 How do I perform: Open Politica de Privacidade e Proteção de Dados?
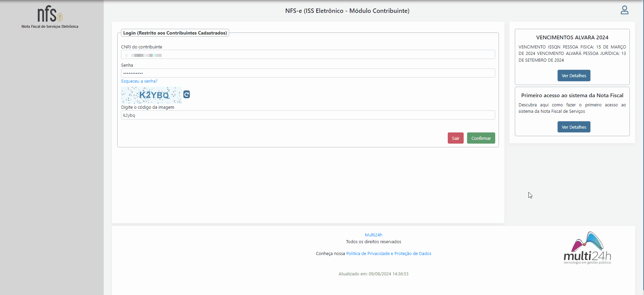(x=388, y=254)
